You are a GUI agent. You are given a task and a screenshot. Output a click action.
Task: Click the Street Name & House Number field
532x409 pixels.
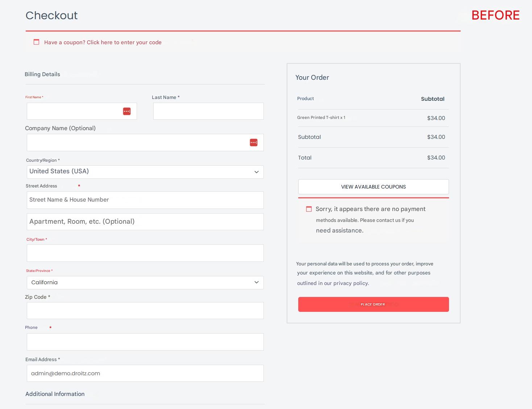click(145, 200)
